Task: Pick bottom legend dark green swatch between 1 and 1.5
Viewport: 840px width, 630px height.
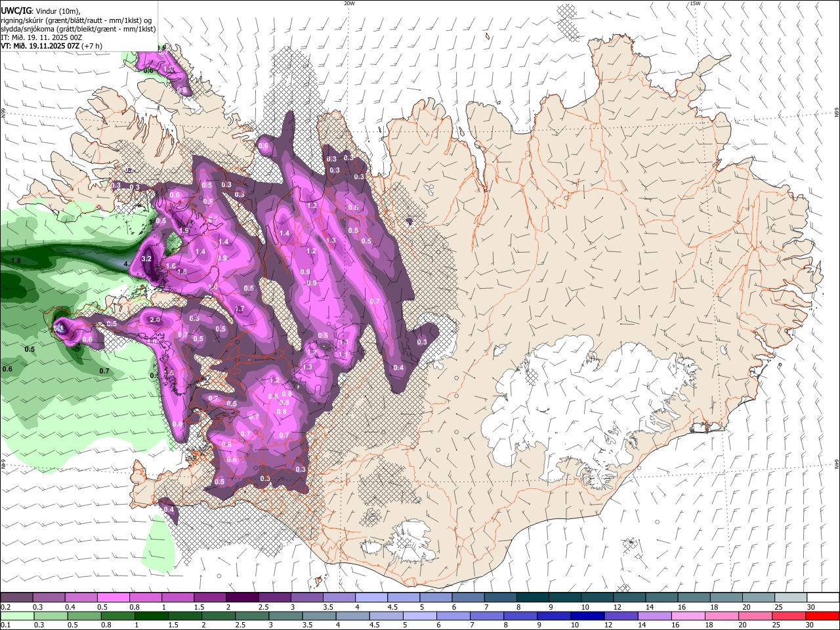Action: click(x=151, y=616)
